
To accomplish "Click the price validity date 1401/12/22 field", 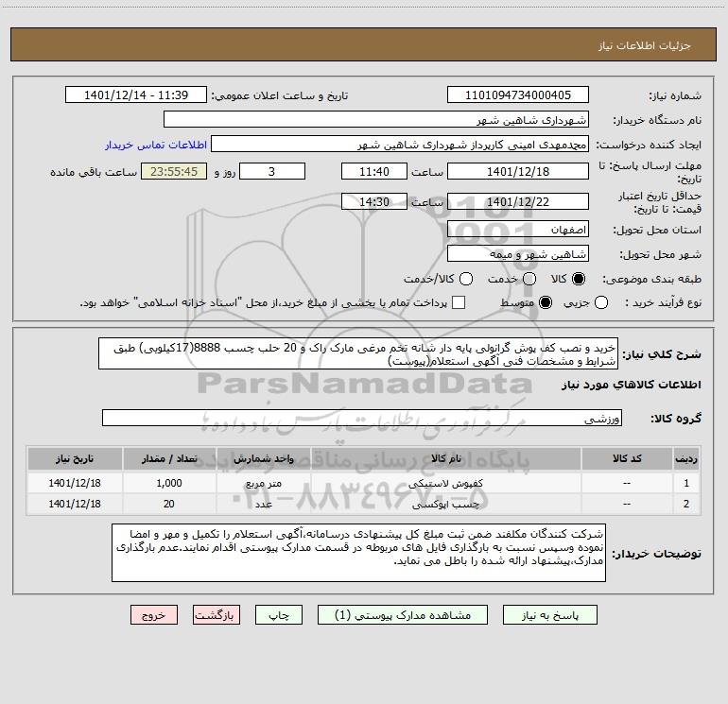I will pyautogui.click(x=518, y=202).
